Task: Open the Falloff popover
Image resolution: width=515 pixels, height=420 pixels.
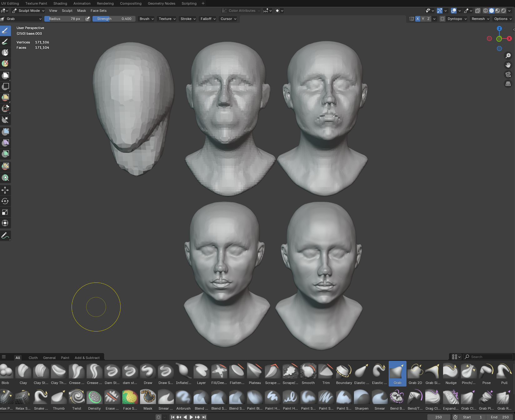Action: tap(208, 19)
